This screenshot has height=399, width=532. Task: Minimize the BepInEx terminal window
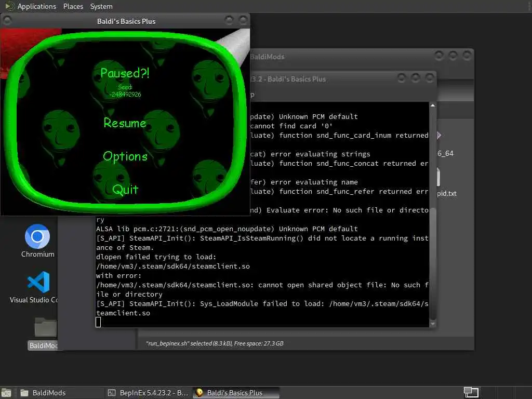click(402, 78)
